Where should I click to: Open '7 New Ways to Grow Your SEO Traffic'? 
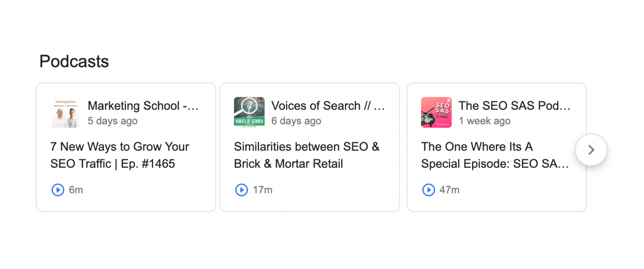click(x=119, y=155)
